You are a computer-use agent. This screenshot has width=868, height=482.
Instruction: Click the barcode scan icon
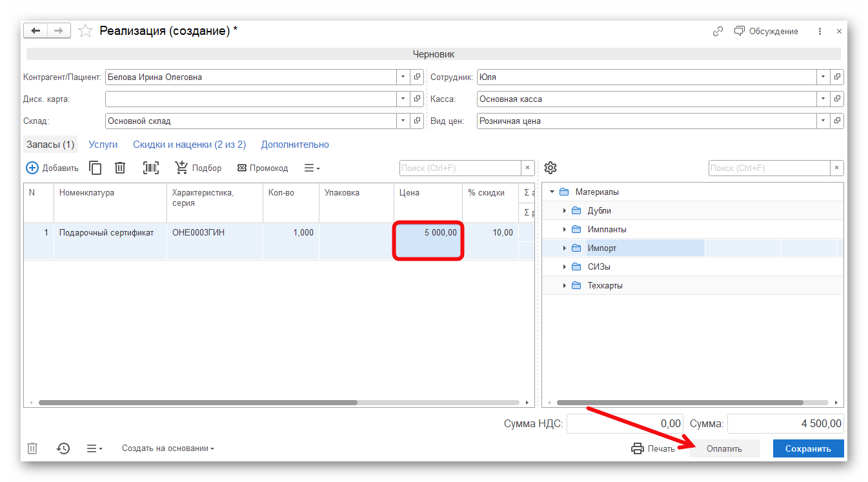(151, 168)
